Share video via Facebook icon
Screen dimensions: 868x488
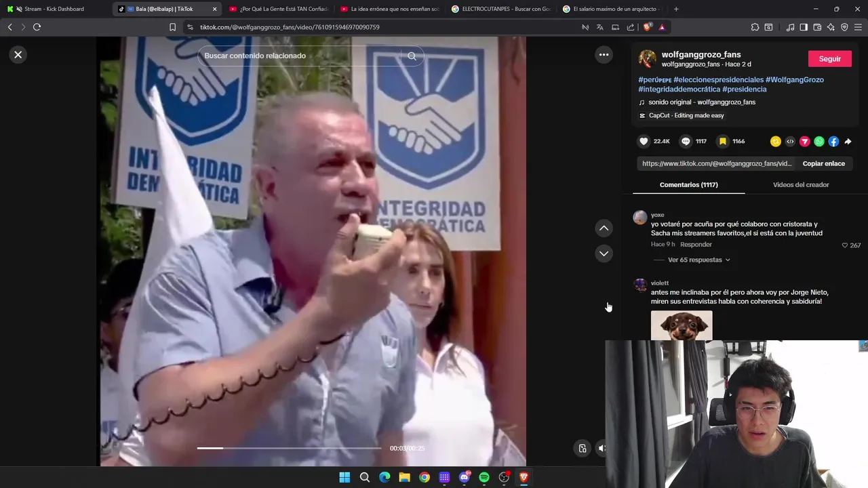point(833,142)
